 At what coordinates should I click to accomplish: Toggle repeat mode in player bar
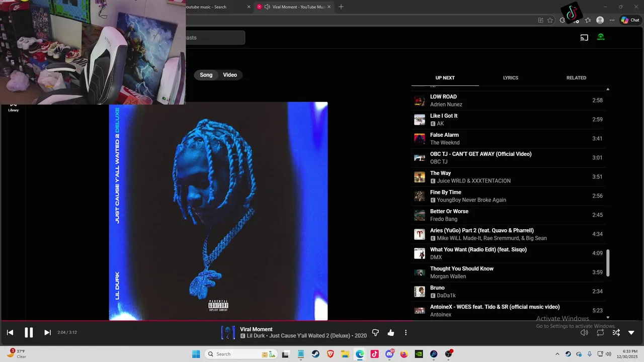[x=600, y=332]
